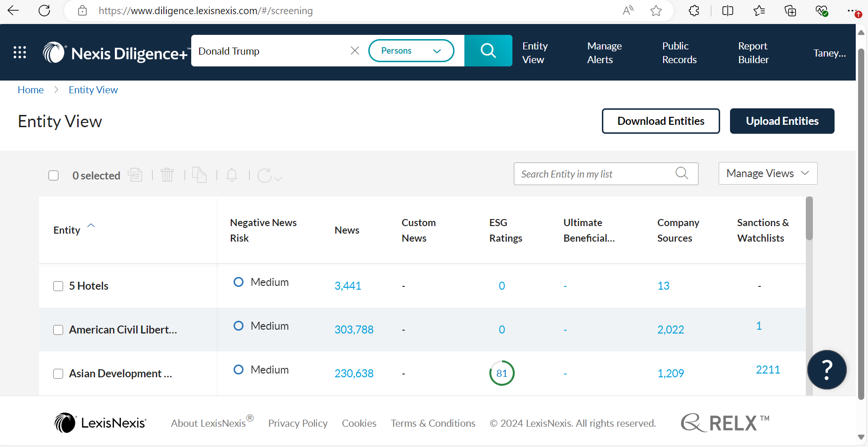This screenshot has height=447, width=868.
Task: Open Entity View in top navigation
Action: [x=535, y=53]
